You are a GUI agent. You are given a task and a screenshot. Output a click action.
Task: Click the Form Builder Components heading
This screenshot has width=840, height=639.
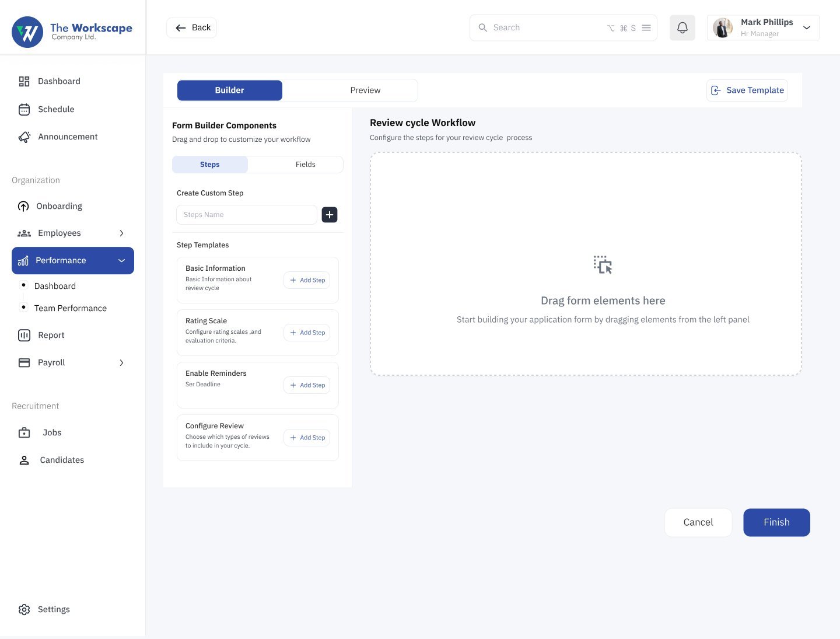(224, 125)
